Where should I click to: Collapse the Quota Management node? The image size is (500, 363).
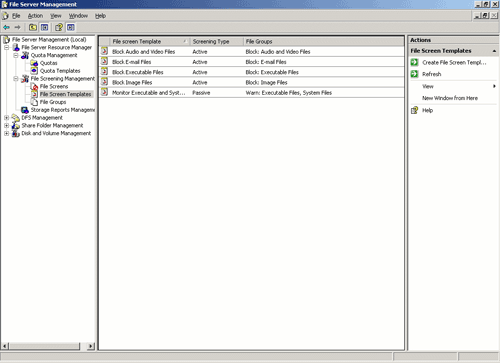tap(16, 55)
